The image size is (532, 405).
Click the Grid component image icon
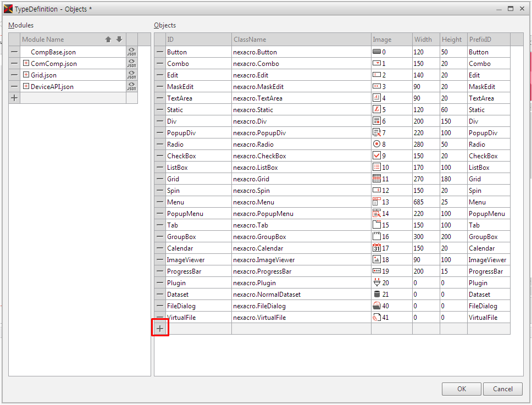pyautogui.click(x=376, y=179)
